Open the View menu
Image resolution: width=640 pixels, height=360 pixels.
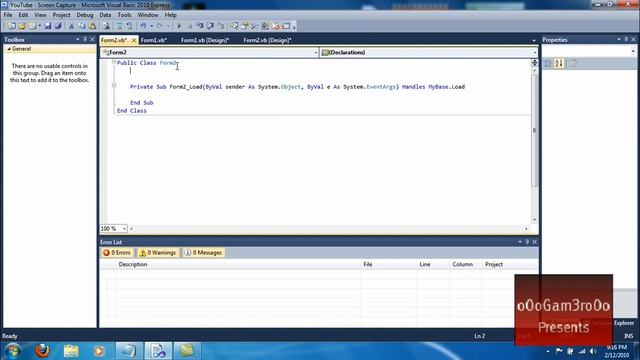[x=40, y=15]
